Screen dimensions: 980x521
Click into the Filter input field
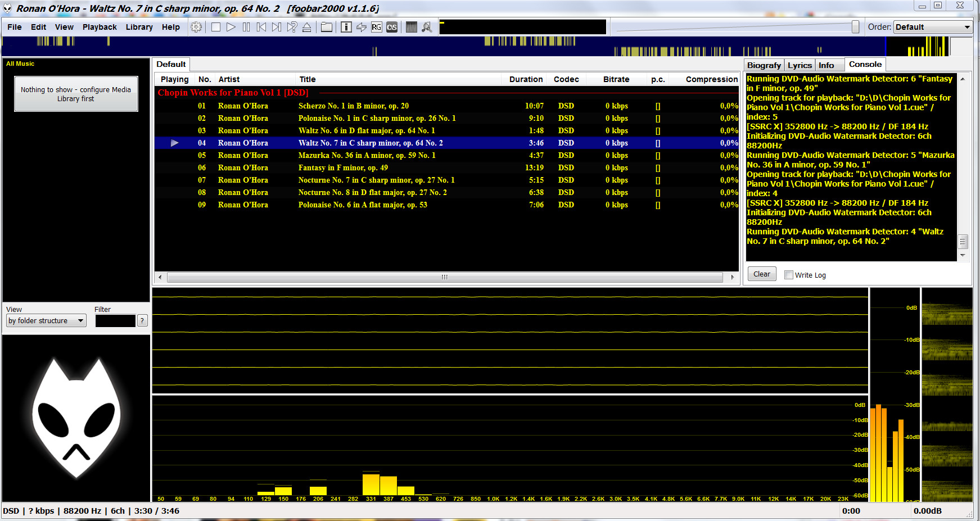(x=115, y=320)
